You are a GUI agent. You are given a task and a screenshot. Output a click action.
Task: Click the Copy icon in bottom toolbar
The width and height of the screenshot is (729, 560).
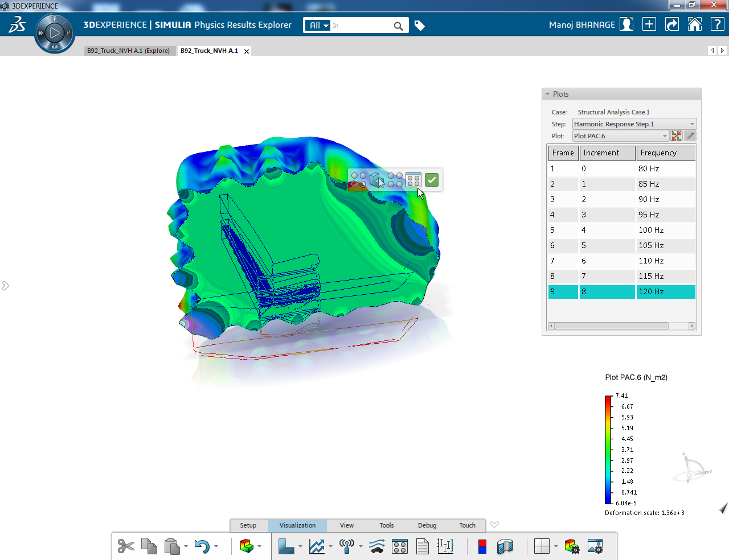[149, 546]
